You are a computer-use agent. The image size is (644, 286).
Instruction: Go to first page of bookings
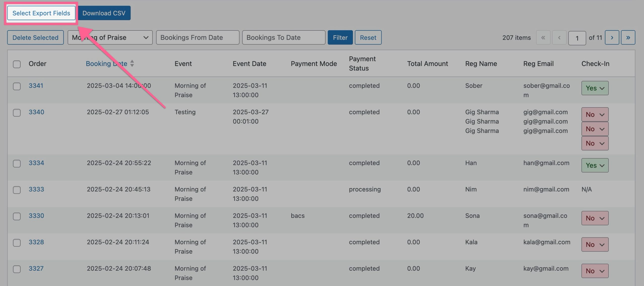[543, 38]
